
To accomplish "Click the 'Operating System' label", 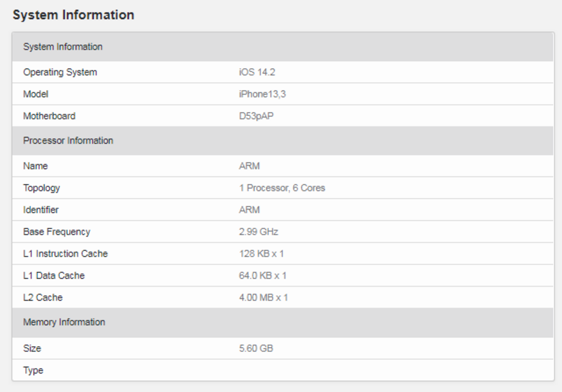I will [60, 73].
